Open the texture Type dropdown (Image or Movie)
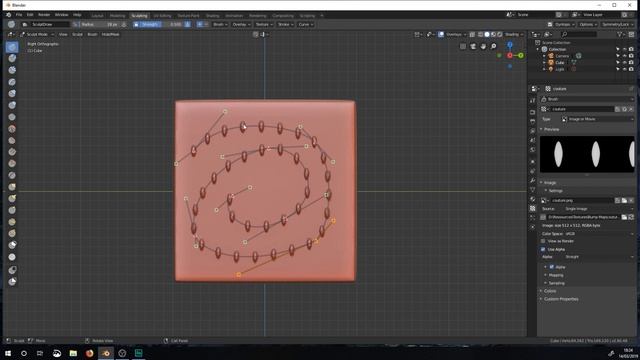 click(x=598, y=119)
